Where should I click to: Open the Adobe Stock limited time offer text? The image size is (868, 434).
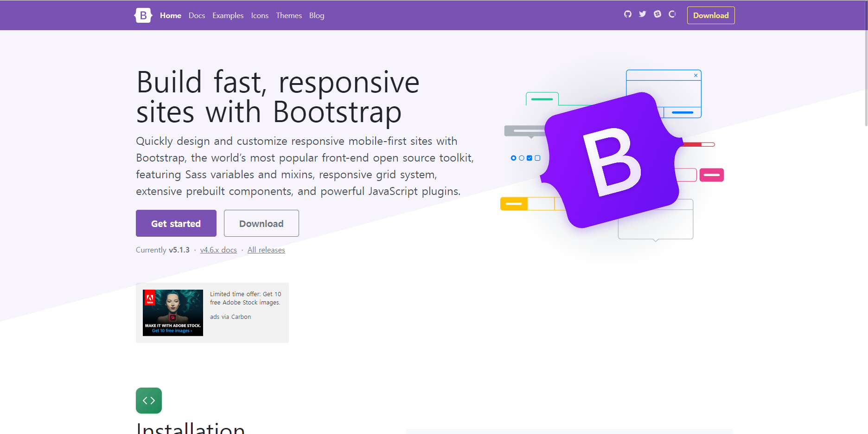[245, 298]
